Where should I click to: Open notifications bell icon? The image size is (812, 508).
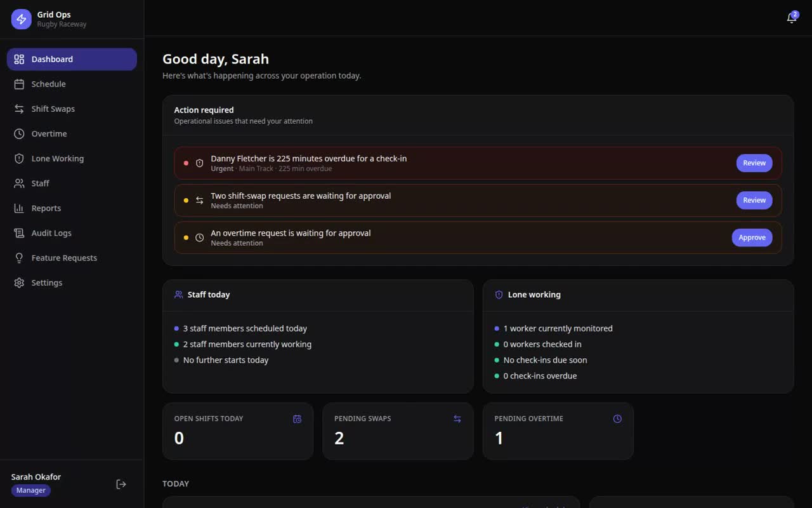pos(792,18)
